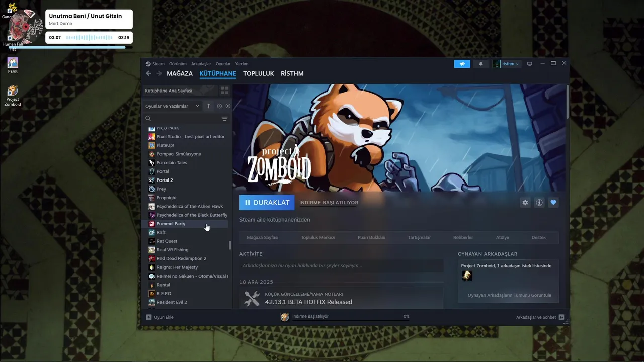Open the Oyunlar menu
This screenshot has height=362, width=644.
pos(223,64)
